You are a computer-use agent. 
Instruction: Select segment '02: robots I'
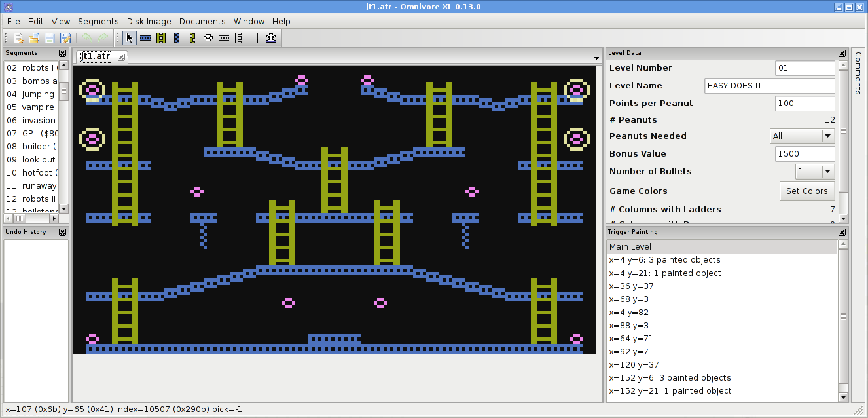point(31,68)
